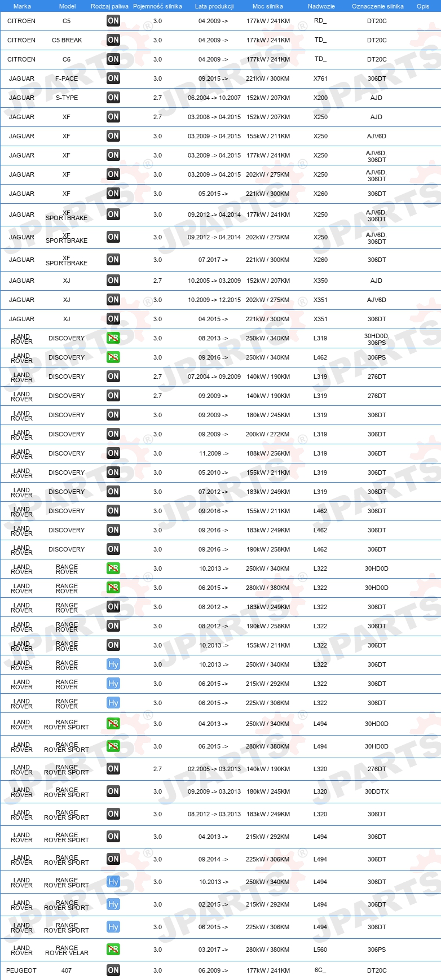This screenshot has width=441, height=980.
Task: Click the ON icon for Jaguar XF 05.2015 X260
Action: 113,194
